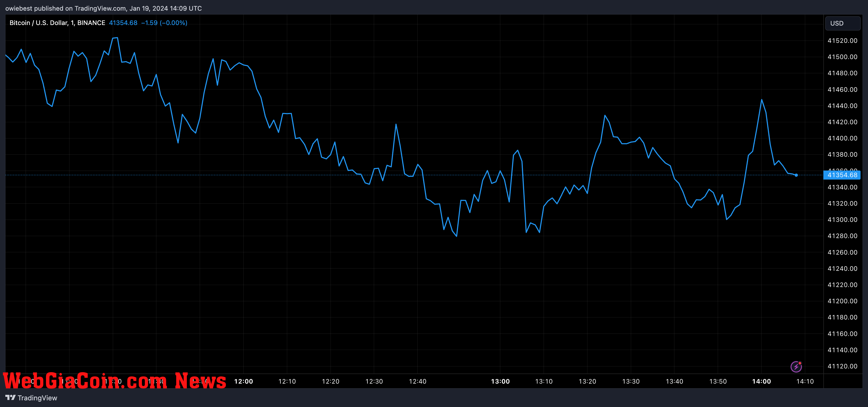Click the 12:10 time axis label
This screenshot has width=868, height=407.
click(x=287, y=381)
